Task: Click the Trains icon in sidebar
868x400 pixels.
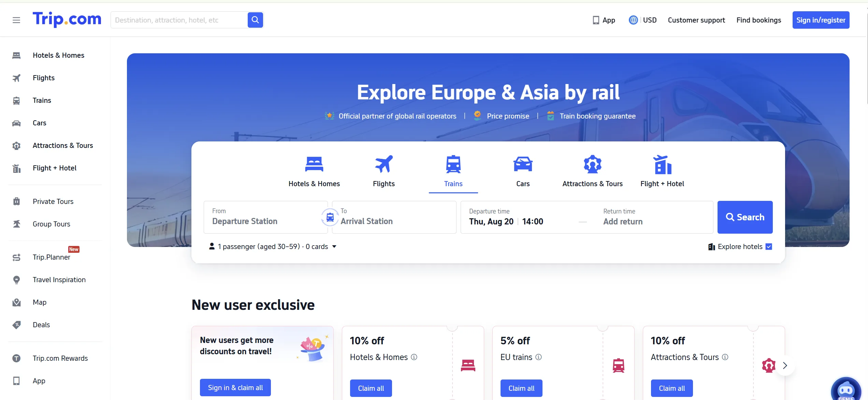Action: [16, 100]
